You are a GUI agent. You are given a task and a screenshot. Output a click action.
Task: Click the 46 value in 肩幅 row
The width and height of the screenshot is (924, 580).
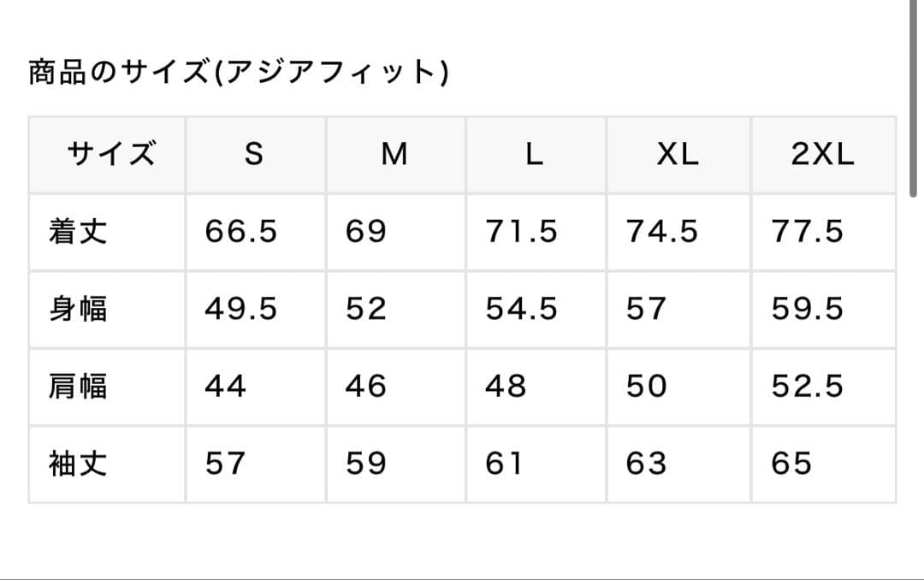pyautogui.click(x=366, y=387)
